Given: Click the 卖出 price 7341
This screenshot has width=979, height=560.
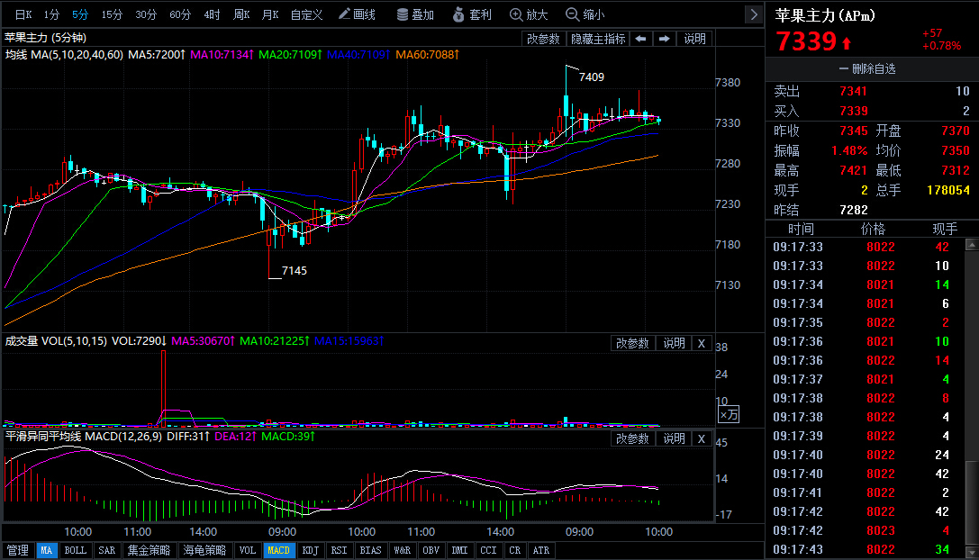Looking at the screenshot, I should point(854,91).
